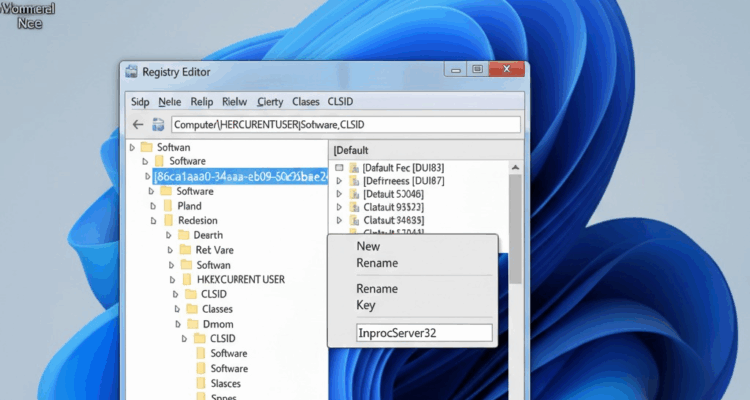The image size is (750, 400).
Task: Click the value icon of Detauit 50046
Action: [x=354, y=194]
